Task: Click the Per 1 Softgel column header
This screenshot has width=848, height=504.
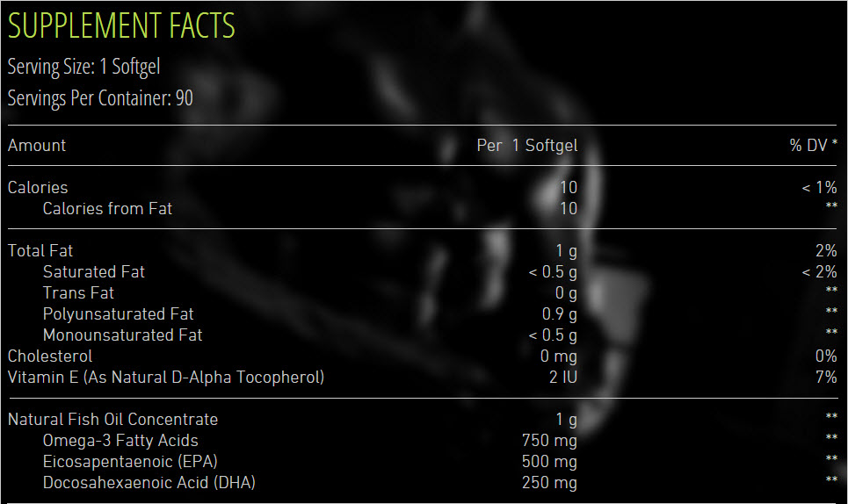Action: coord(527,146)
